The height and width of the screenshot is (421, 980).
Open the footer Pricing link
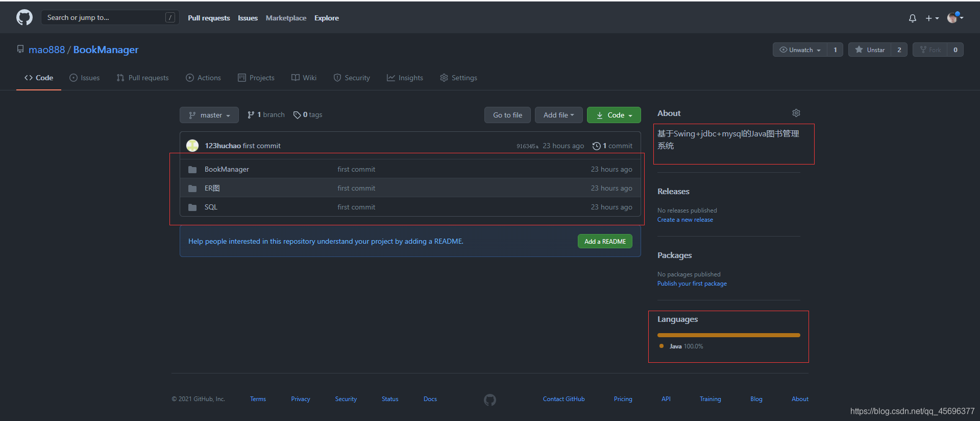coord(623,399)
